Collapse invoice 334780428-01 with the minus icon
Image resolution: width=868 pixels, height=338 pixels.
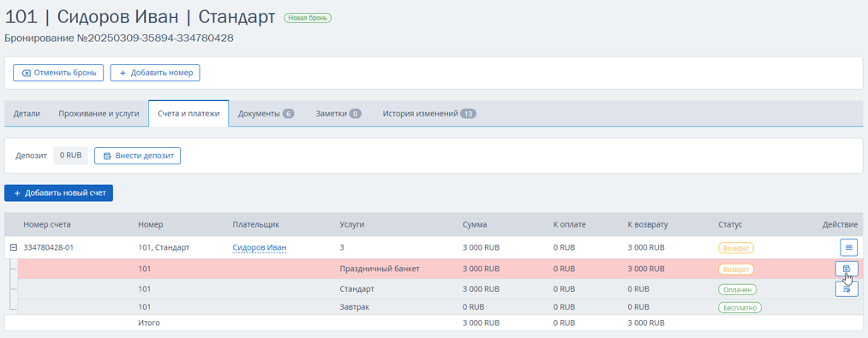pyautogui.click(x=14, y=247)
